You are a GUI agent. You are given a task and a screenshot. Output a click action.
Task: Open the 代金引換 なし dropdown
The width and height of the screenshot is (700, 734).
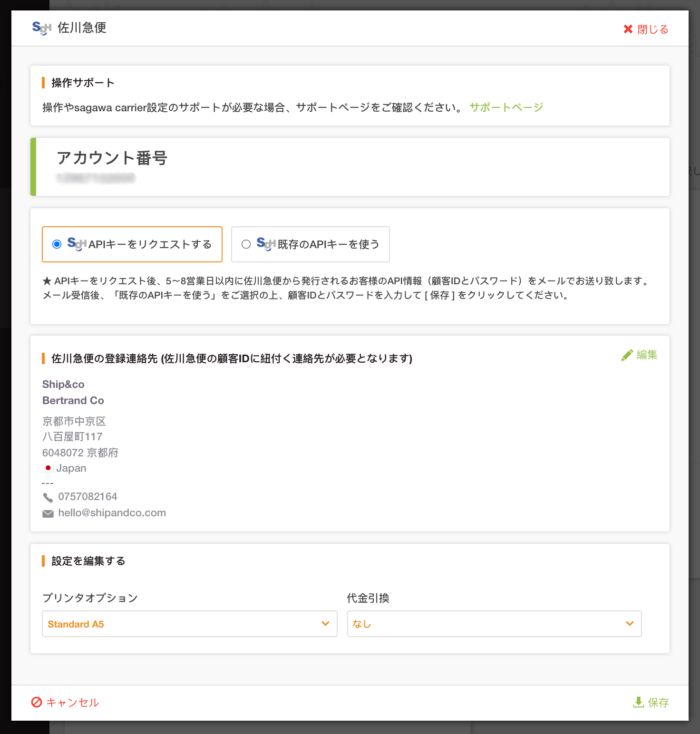tap(494, 624)
